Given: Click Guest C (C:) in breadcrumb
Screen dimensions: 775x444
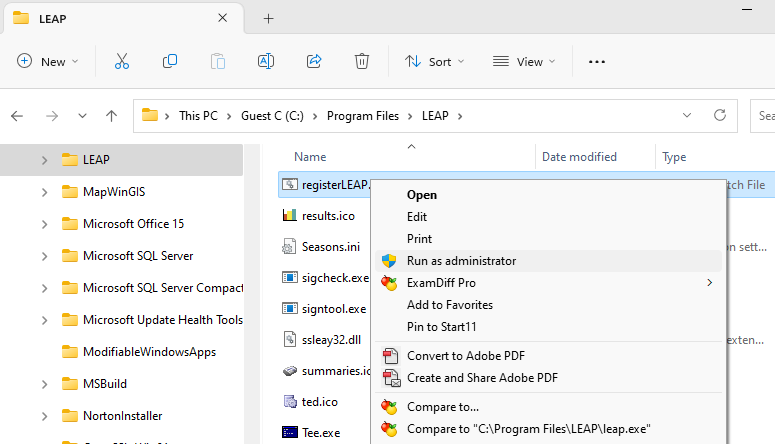Looking at the screenshot, I should pos(272,116).
